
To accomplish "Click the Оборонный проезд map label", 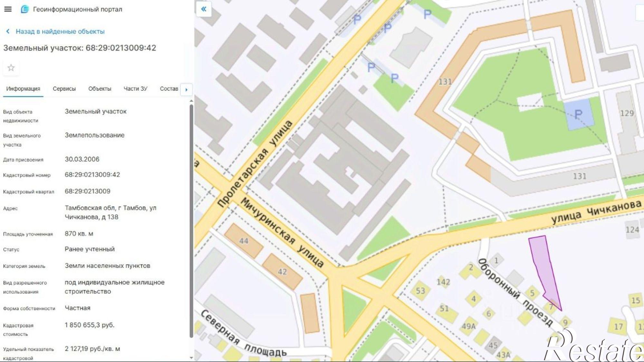I will [x=515, y=292].
